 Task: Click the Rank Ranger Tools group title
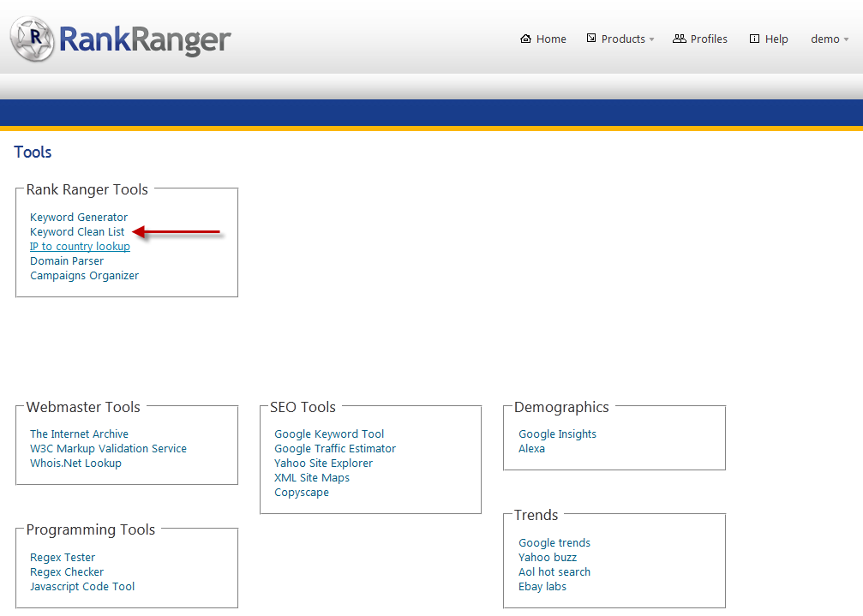tap(87, 189)
